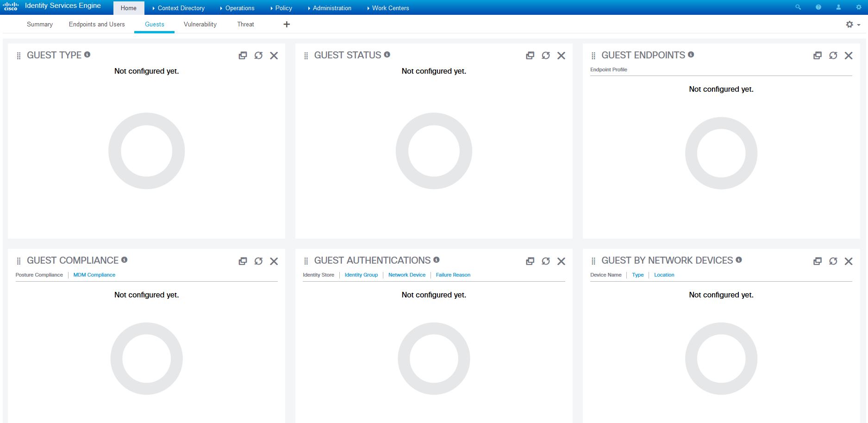868x423 pixels.
Task: Switch to Endpoints and Users tab
Action: [x=97, y=24]
